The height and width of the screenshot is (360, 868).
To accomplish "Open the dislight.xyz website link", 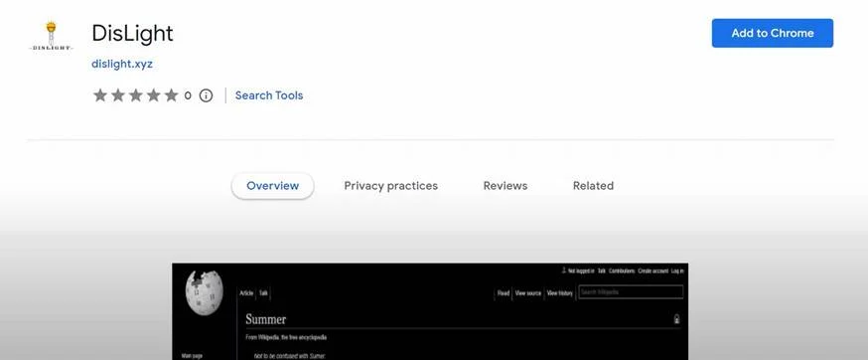I will tap(122, 64).
